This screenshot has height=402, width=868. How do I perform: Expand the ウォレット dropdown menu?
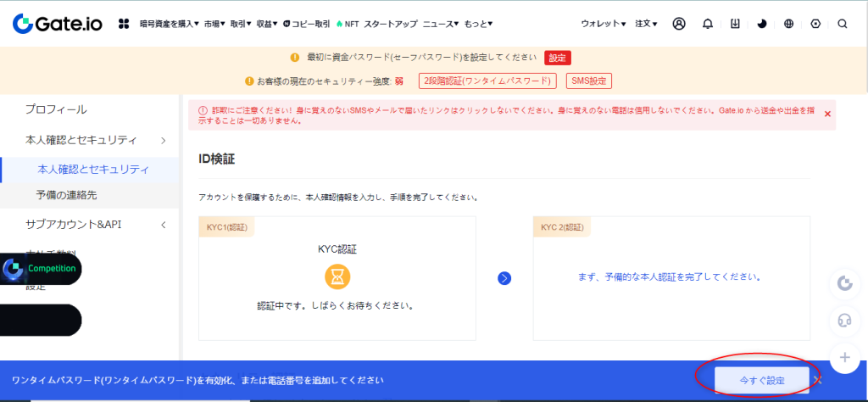coord(603,24)
